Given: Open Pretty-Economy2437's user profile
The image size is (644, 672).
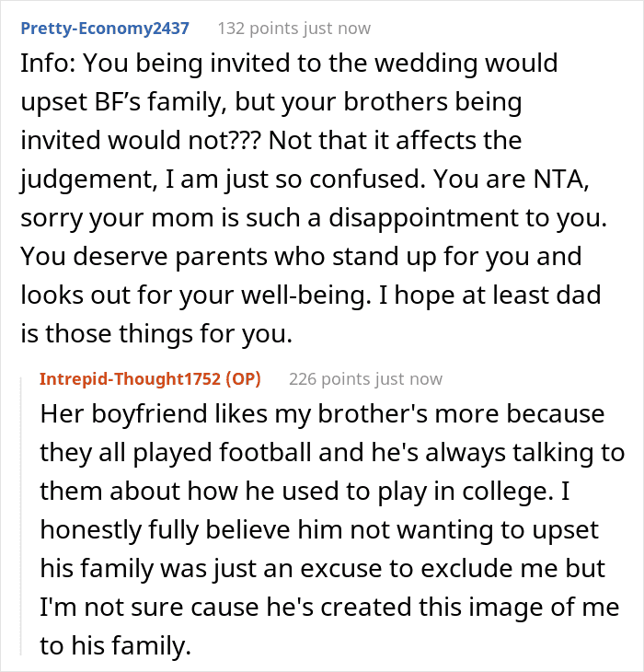Looking at the screenshot, I should [x=104, y=28].
